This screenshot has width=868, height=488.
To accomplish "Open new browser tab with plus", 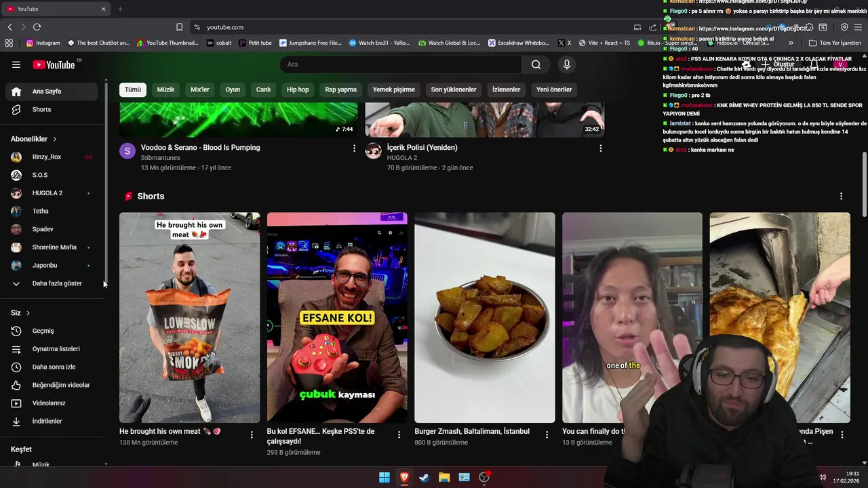I will click(120, 9).
